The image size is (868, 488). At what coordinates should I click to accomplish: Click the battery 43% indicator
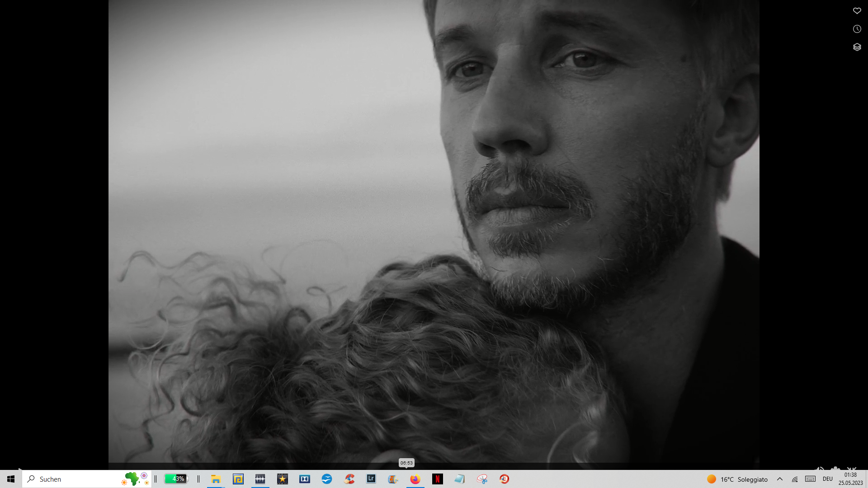point(176,479)
